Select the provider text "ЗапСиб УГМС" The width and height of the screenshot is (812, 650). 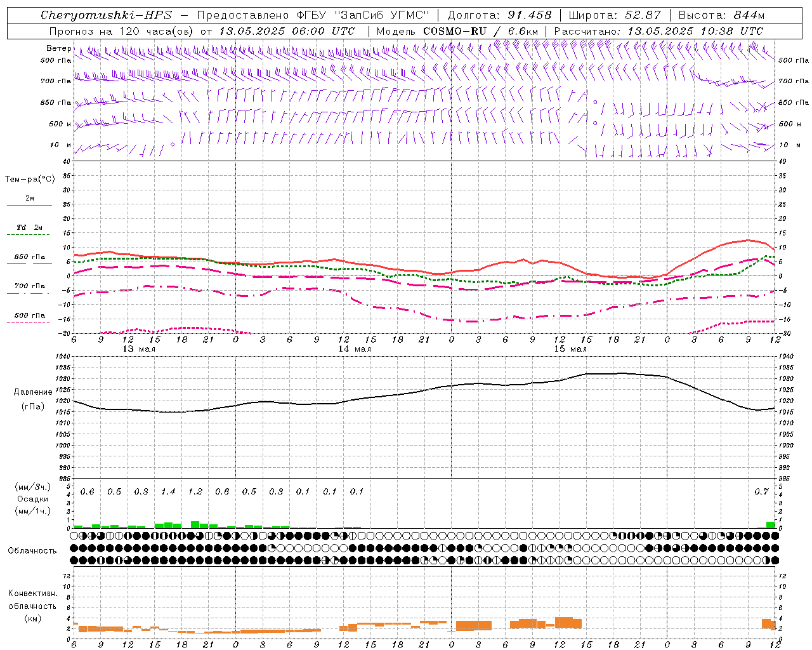382,15
